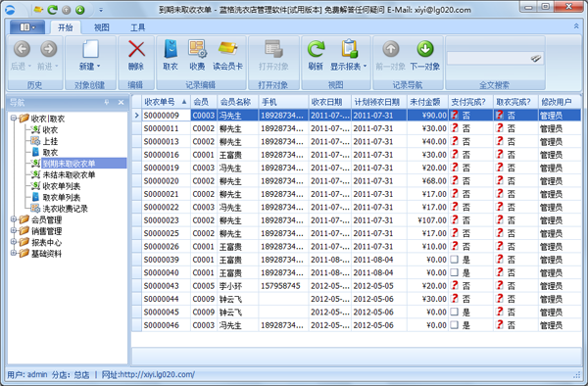Click the folder icon in quick access toolbar
Viewport: 588px width, 386px height.
pos(38,10)
